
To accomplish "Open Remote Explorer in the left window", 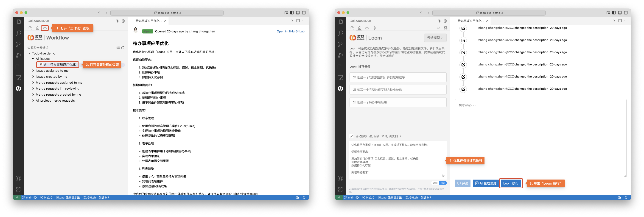I will click(x=18, y=77).
